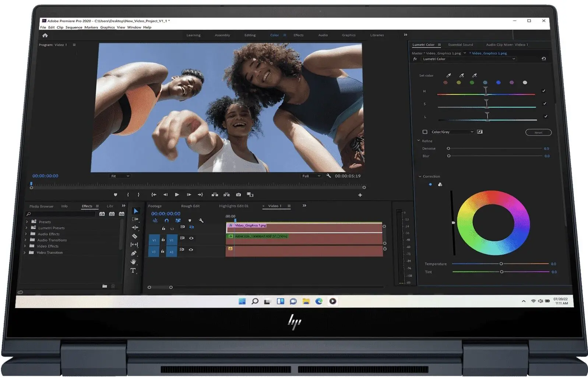This screenshot has width=588, height=380.
Task: Select the Type tool
Action: click(x=133, y=271)
